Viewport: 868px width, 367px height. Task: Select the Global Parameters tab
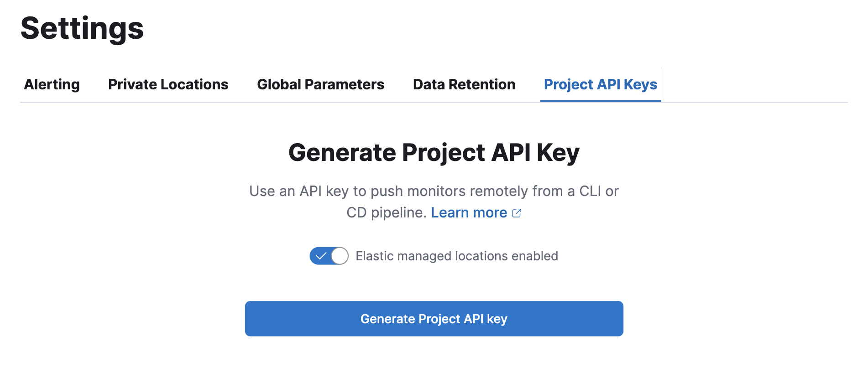[x=320, y=84]
